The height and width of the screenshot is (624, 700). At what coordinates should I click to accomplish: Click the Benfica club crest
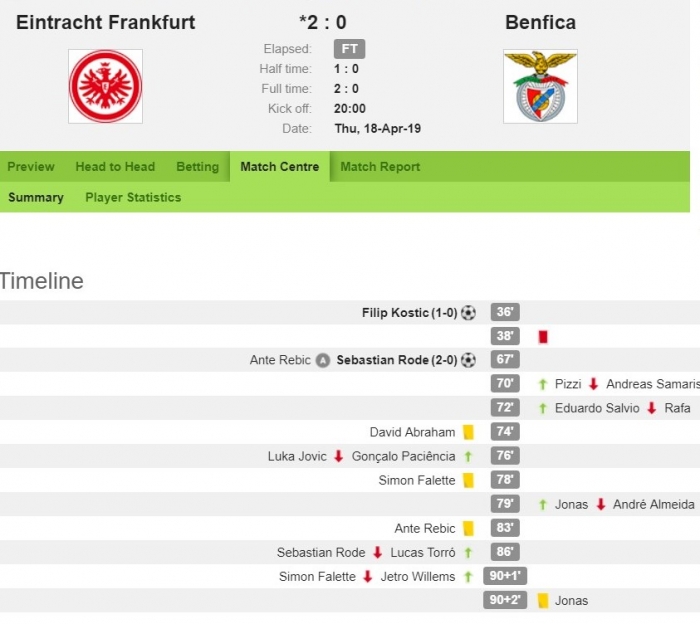click(540, 86)
